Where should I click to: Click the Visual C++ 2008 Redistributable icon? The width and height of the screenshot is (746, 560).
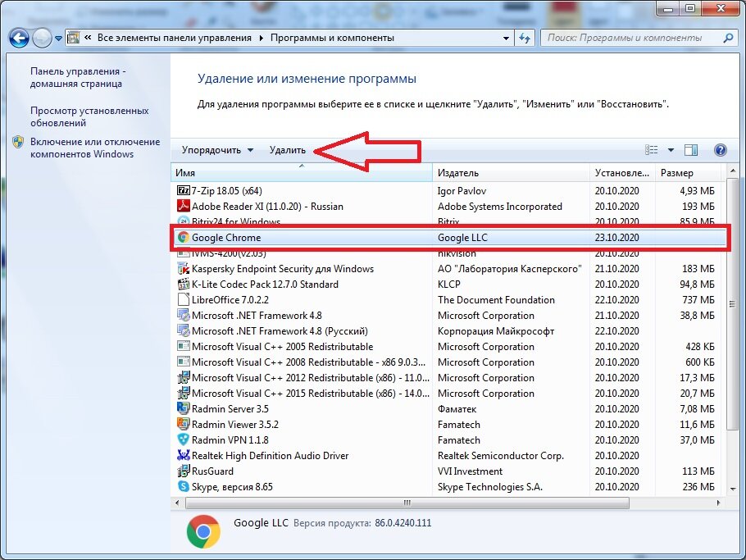[x=183, y=362]
